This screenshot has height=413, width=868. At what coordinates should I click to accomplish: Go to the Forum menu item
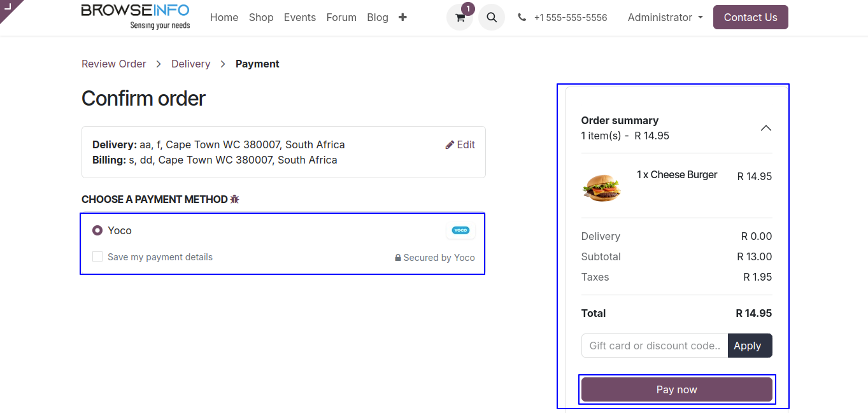341,17
